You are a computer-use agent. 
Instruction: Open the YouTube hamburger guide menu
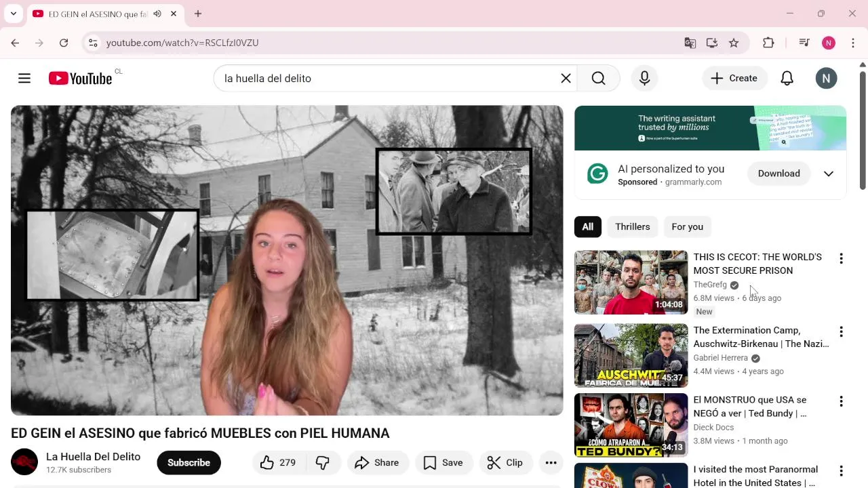point(24,79)
